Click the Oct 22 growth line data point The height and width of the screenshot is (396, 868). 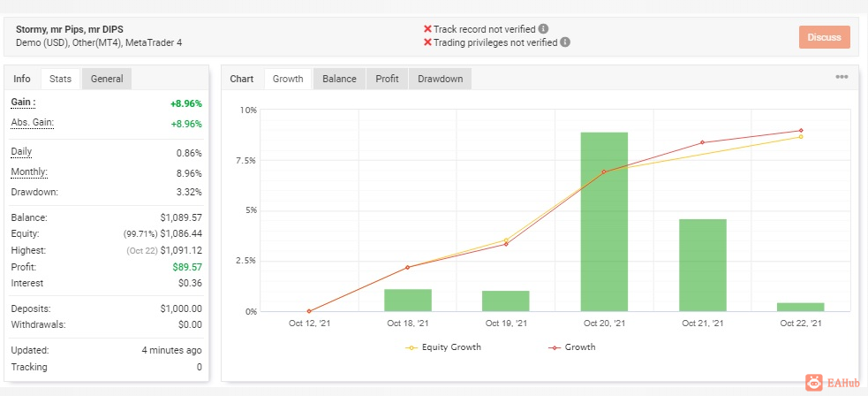coord(801,131)
